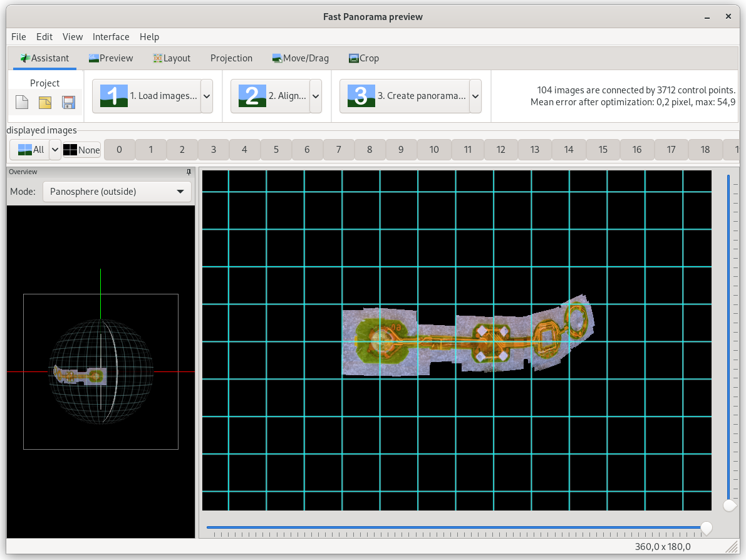
Task: Open the Interface menu
Action: tap(111, 37)
